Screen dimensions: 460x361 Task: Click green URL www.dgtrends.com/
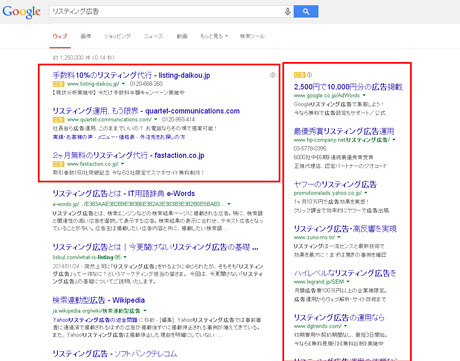click(318, 326)
